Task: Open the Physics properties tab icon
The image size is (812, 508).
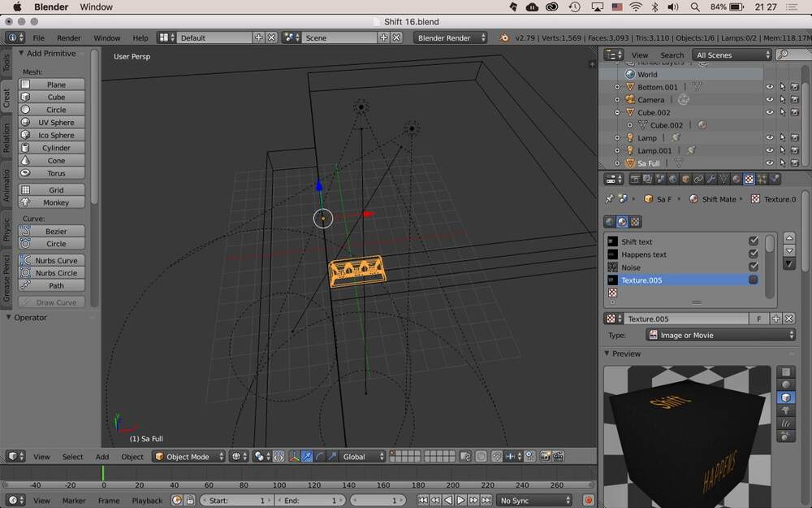Action: [x=774, y=180]
